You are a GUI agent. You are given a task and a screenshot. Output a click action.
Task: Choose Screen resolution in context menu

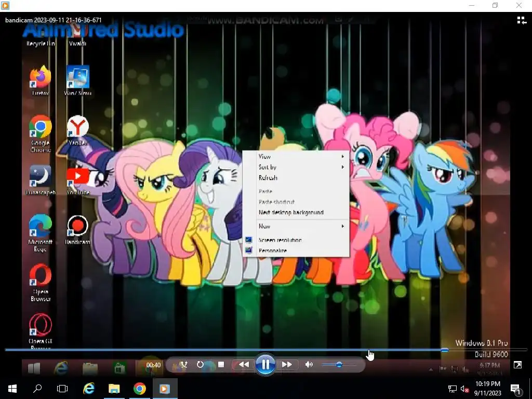(x=296, y=240)
